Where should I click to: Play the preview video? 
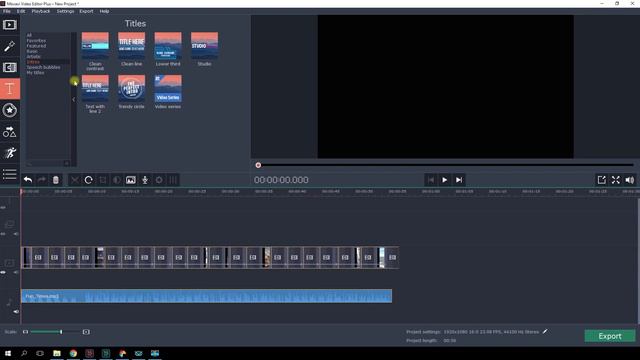pos(444,180)
